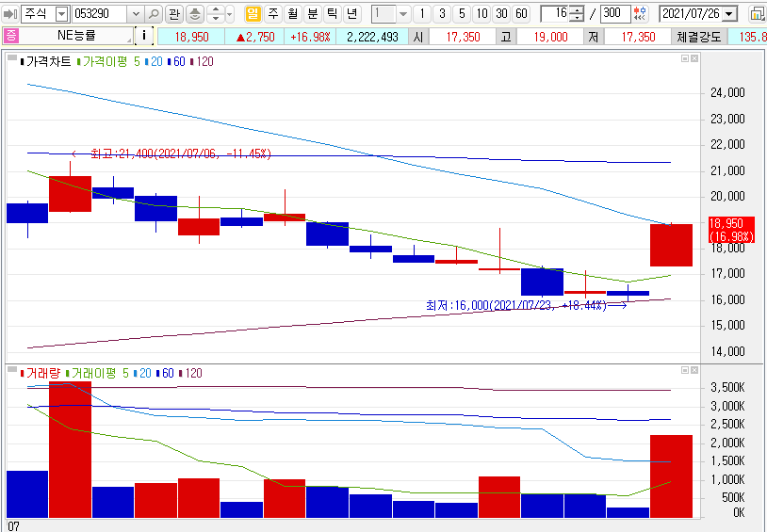767x532 pixels.
Task: Select the 월 monthly period button
Action: click(x=292, y=14)
